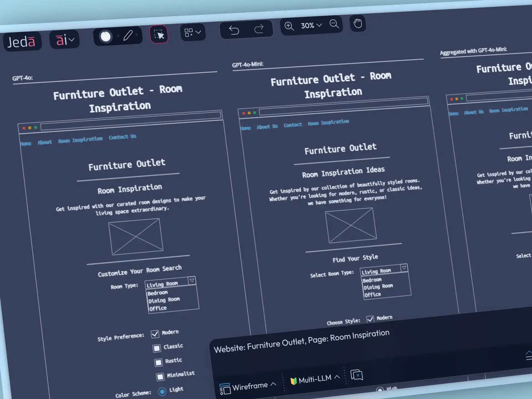Click the undo arrow
This screenshot has width=532, height=399.
234,30
